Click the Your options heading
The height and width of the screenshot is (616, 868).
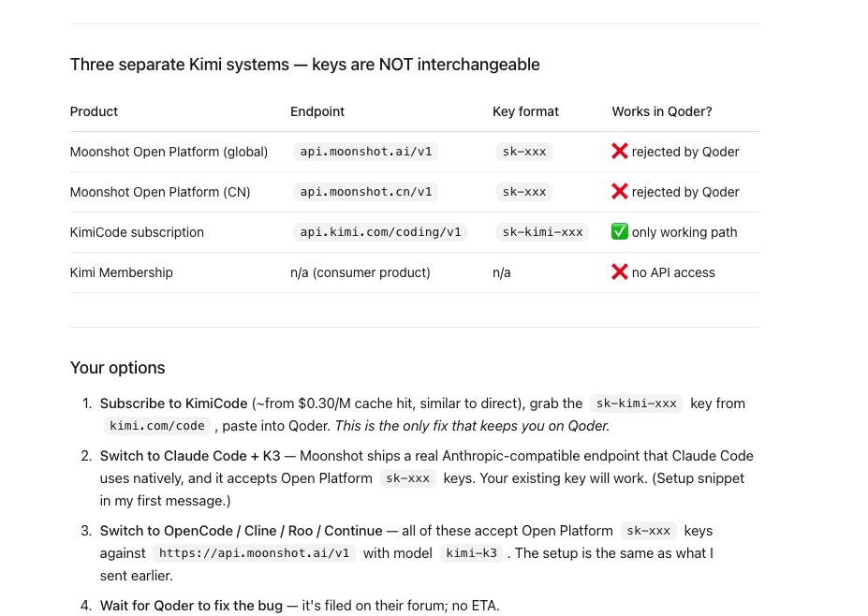117,368
